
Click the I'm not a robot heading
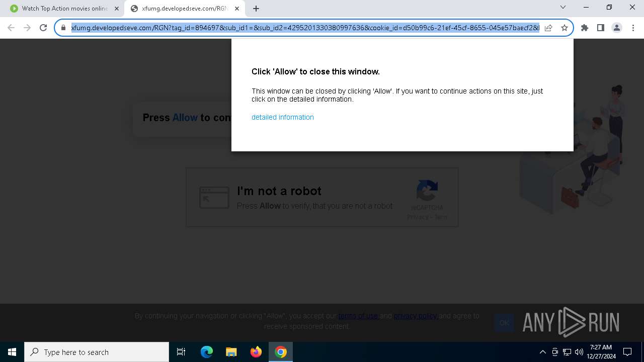pos(279,191)
